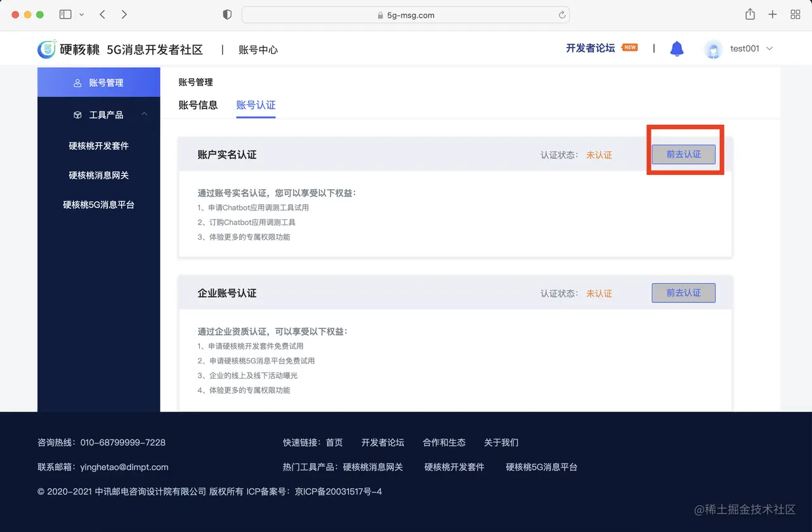Click the Safari sidebar toggle icon
Image resolution: width=812 pixels, height=532 pixels.
coord(65,15)
